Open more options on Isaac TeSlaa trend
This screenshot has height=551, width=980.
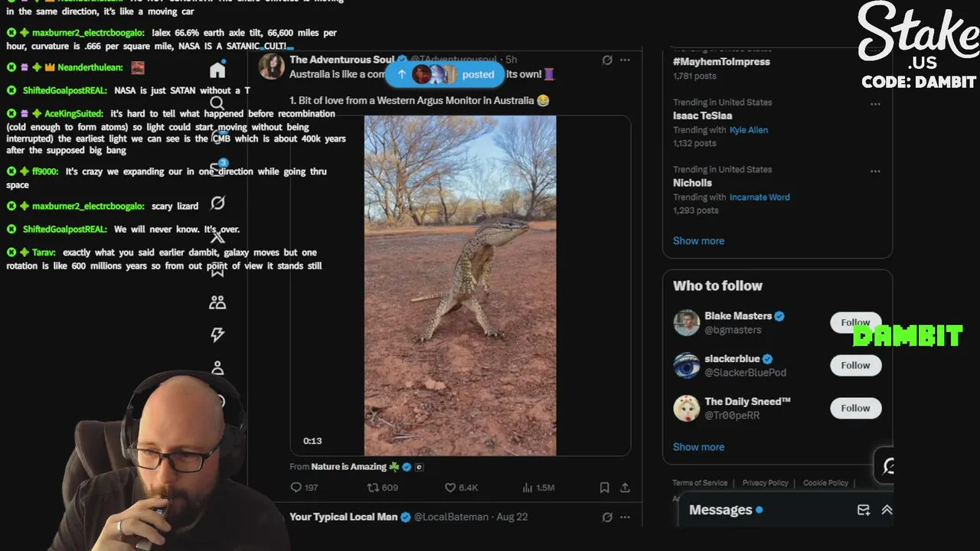[x=875, y=104]
